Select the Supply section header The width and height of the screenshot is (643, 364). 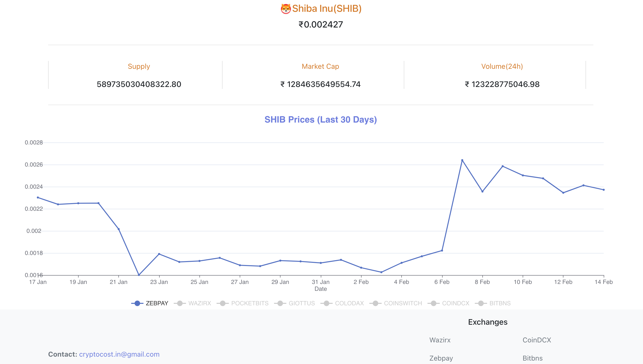[139, 67]
